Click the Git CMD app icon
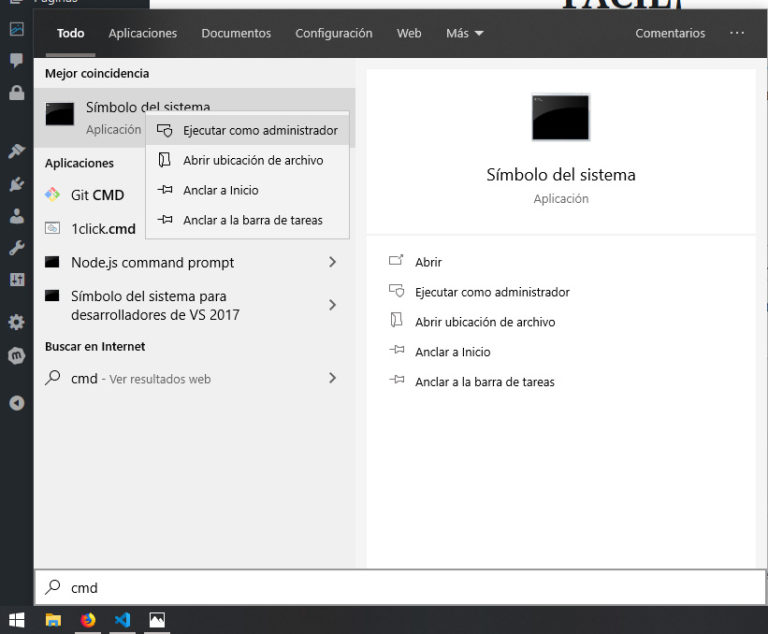Image resolution: width=768 pixels, height=634 pixels. [52, 195]
